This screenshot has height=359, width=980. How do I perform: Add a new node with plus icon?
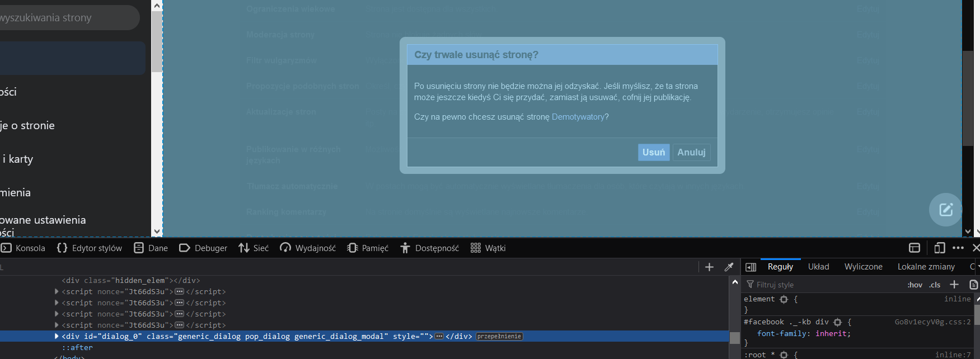tap(709, 267)
